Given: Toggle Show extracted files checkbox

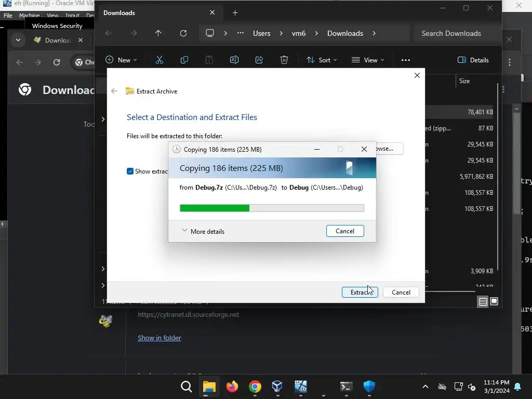Looking at the screenshot, I should (130, 171).
